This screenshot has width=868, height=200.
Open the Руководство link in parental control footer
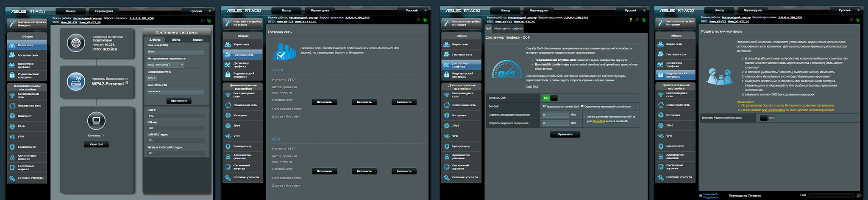pos(738,196)
